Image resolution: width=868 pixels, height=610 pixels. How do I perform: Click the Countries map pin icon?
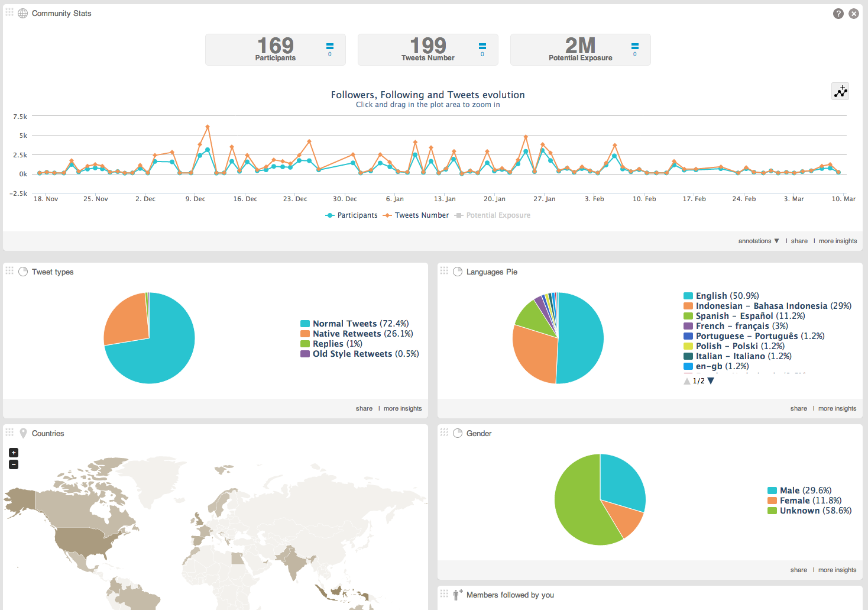tap(23, 433)
